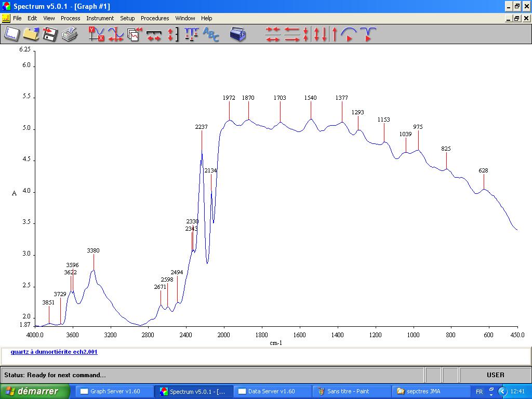Screen dimensions: 532x399
Task: Open the Procedures menu
Action: [x=155, y=18]
